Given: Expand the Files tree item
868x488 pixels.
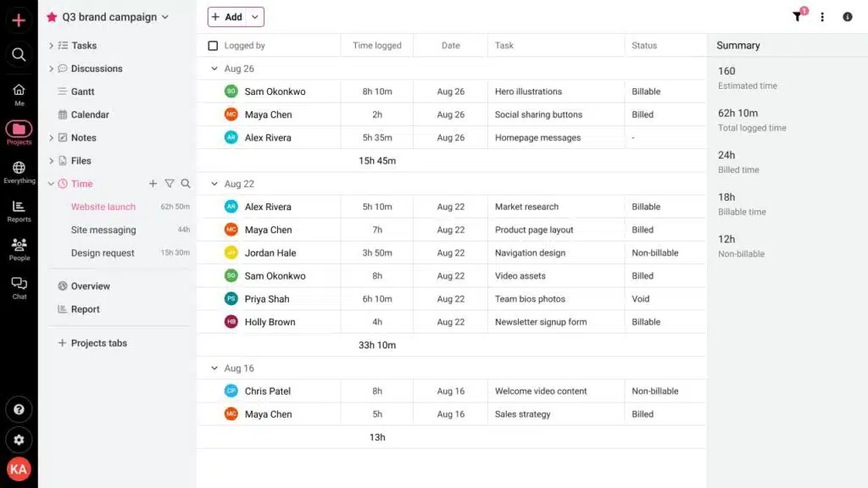Looking at the screenshot, I should click(51, 160).
